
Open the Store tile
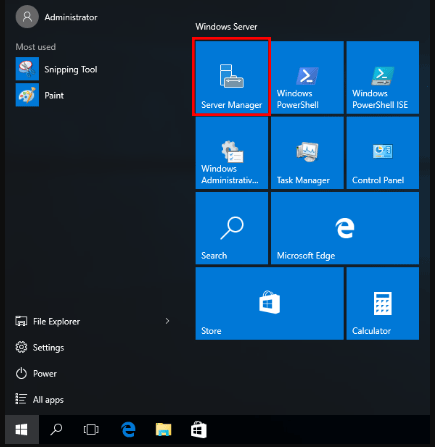(269, 304)
